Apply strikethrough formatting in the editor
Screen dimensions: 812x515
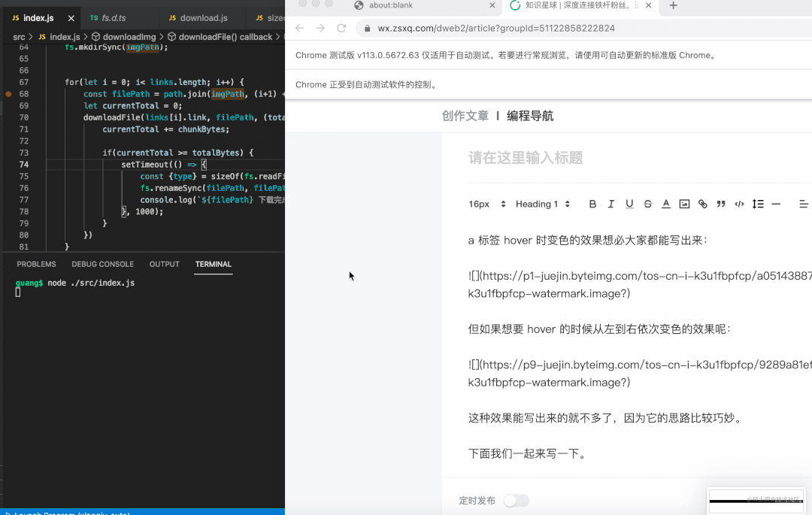pyautogui.click(x=647, y=204)
